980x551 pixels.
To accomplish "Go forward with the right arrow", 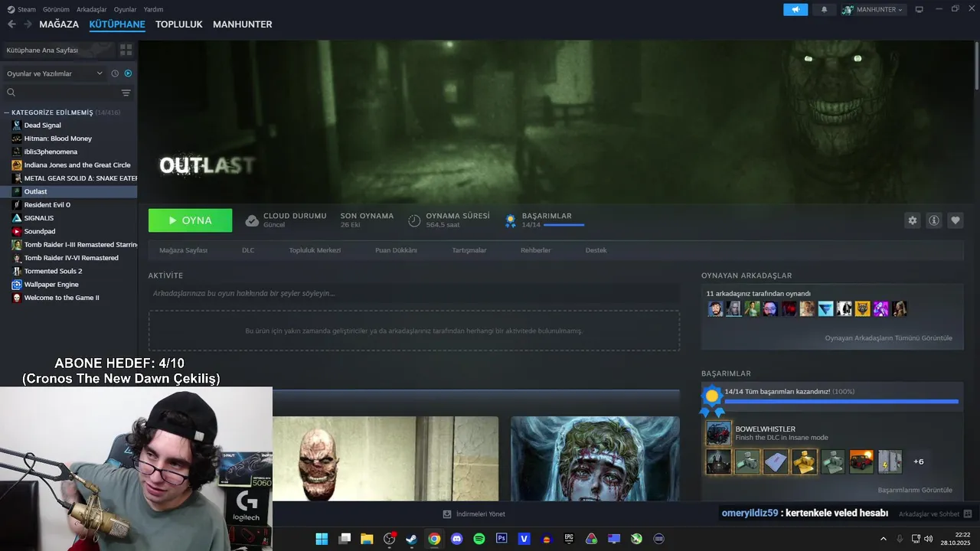I will [28, 24].
